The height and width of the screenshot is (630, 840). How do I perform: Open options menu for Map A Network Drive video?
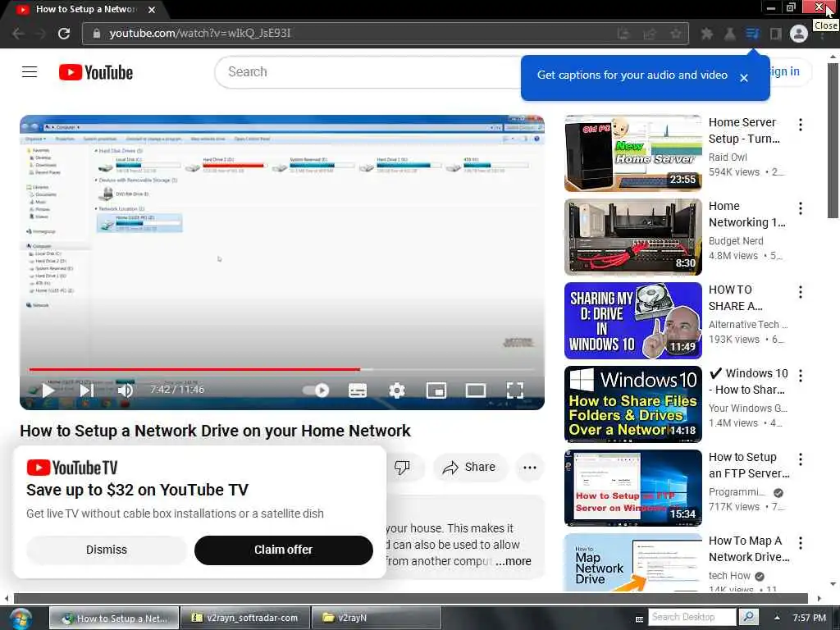pos(801,543)
